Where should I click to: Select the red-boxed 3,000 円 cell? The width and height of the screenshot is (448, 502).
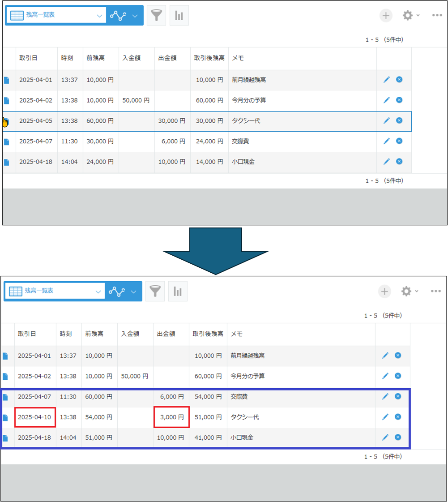click(172, 417)
